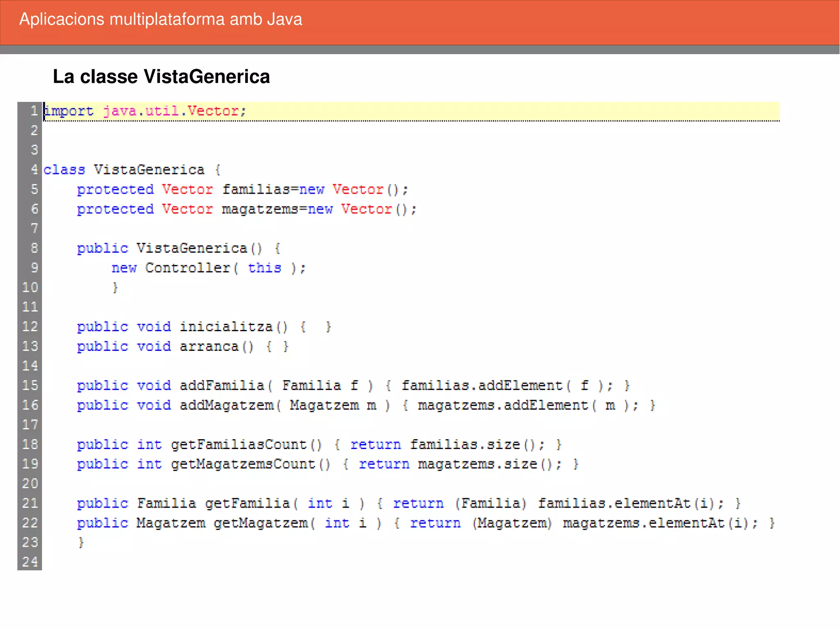Click 'magatzems.addElement( m );' call
The image size is (840, 630).
[528, 405]
